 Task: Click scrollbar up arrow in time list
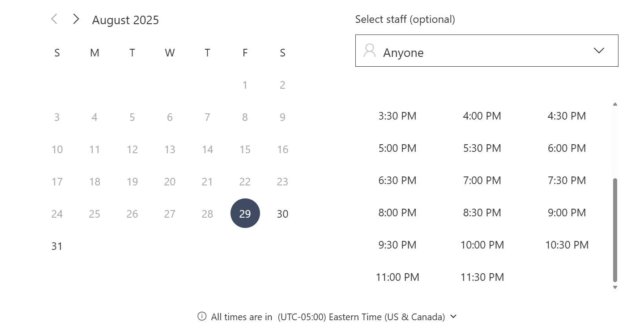pos(615,104)
